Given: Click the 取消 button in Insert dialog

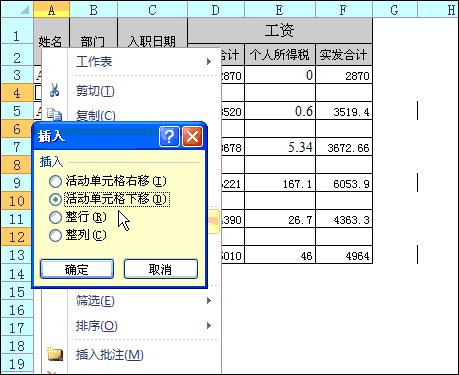Looking at the screenshot, I should [161, 269].
